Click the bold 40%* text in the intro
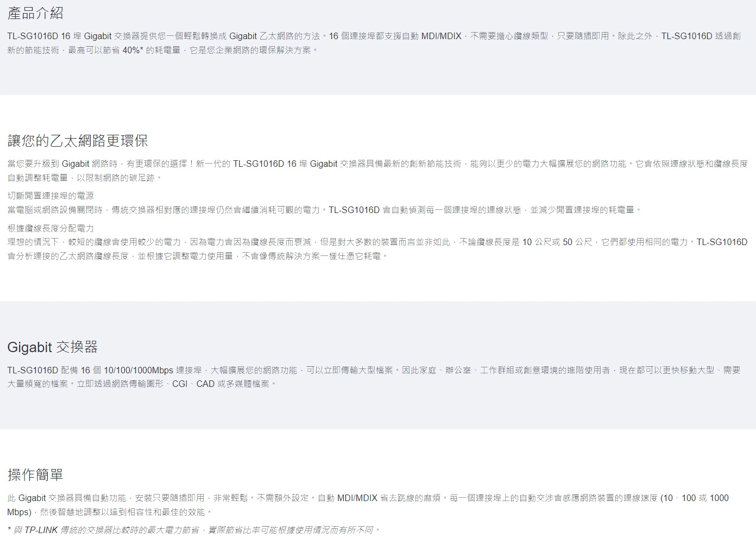756x538 pixels. click(132, 50)
